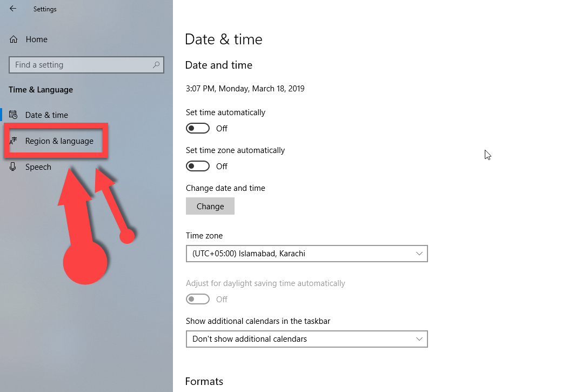The image size is (588, 392).
Task: Expand the additional calendars dropdown
Action: [306, 339]
